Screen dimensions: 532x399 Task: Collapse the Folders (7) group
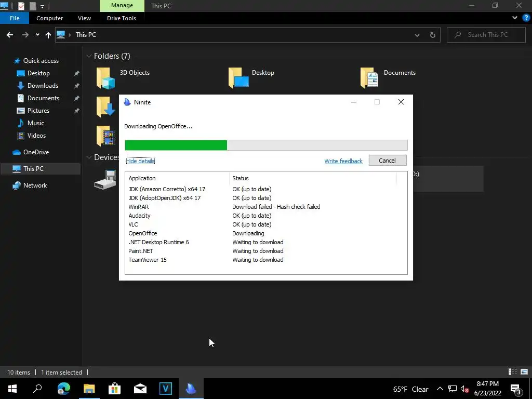pyautogui.click(x=89, y=56)
